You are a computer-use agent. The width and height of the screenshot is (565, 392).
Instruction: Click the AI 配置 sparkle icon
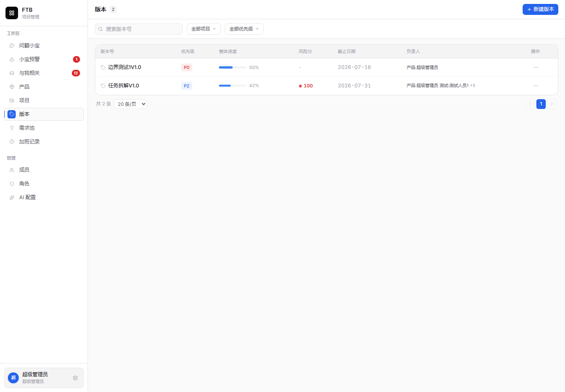coord(12,198)
